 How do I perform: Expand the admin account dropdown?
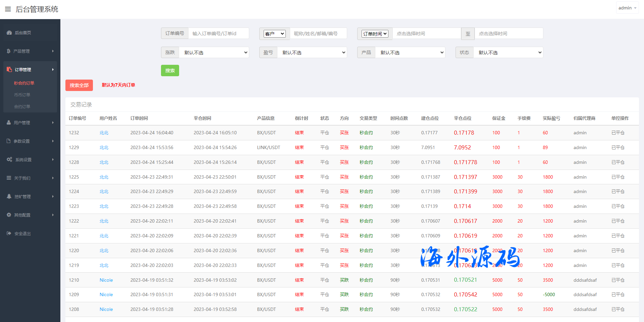[627, 8]
